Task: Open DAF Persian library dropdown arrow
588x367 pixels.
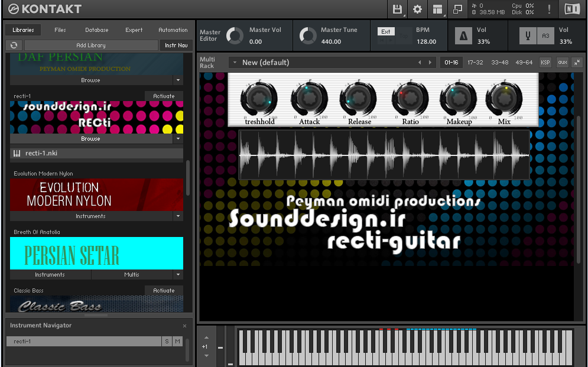Action: [x=178, y=80]
